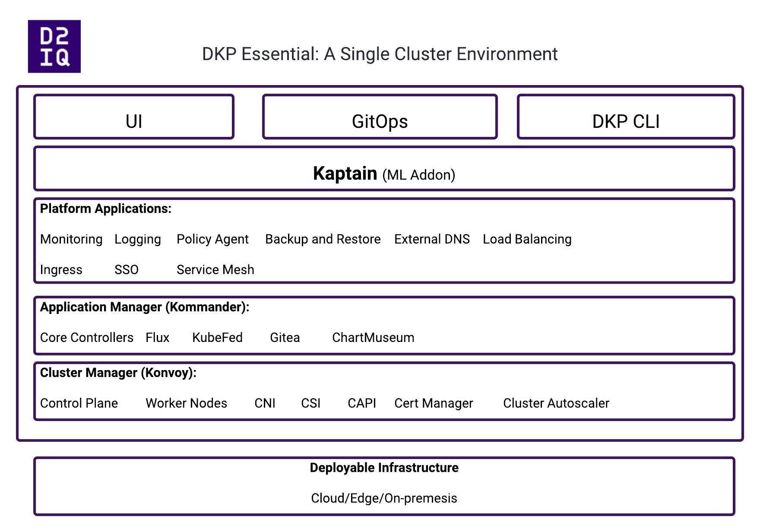Click the DKP CLI box

click(626, 117)
